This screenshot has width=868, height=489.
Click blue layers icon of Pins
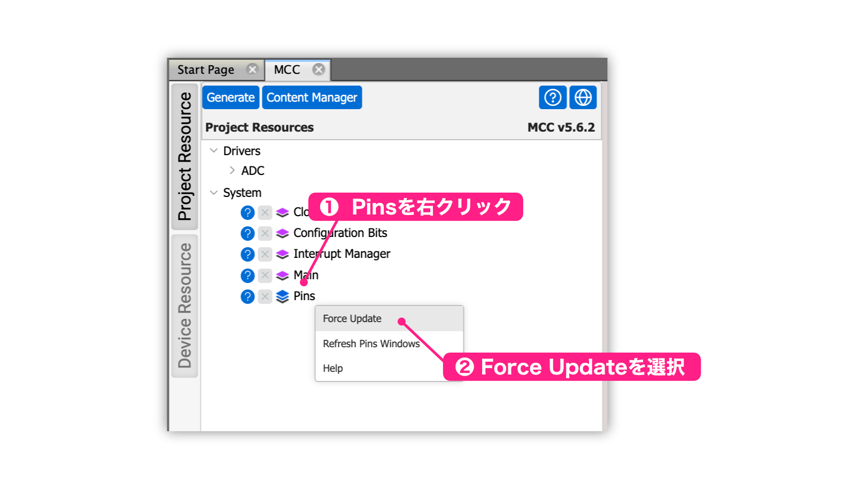click(282, 296)
